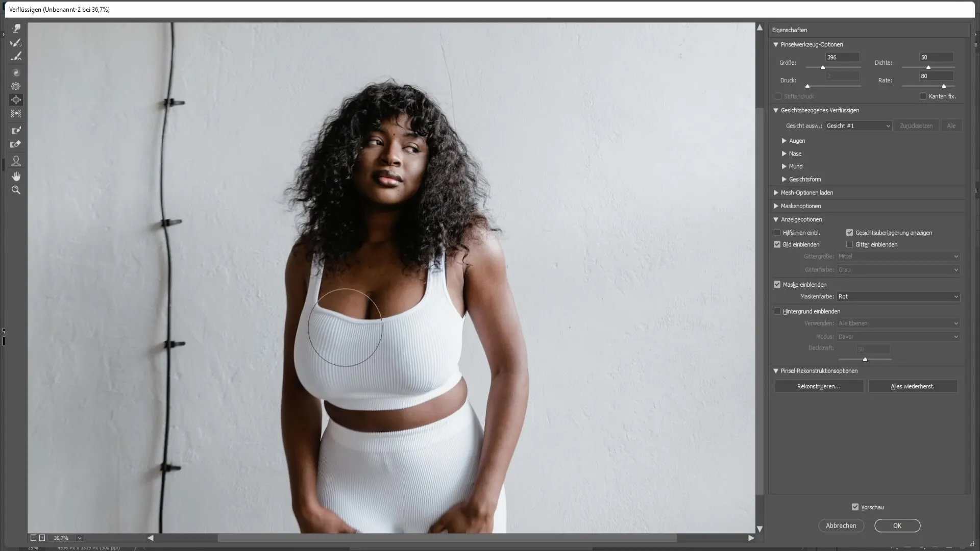Viewport: 980px width, 551px height.
Task: Select the Pucker tool
Action: click(x=16, y=86)
